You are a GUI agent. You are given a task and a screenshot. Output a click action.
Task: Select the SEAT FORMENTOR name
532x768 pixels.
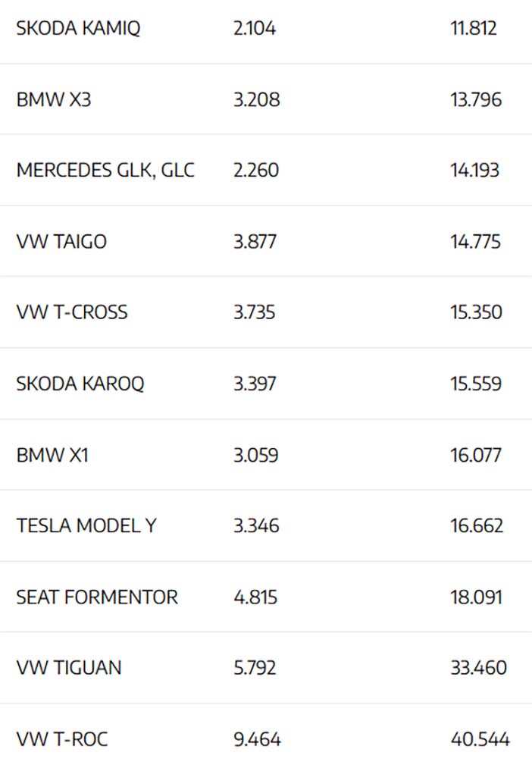click(97, 597)
